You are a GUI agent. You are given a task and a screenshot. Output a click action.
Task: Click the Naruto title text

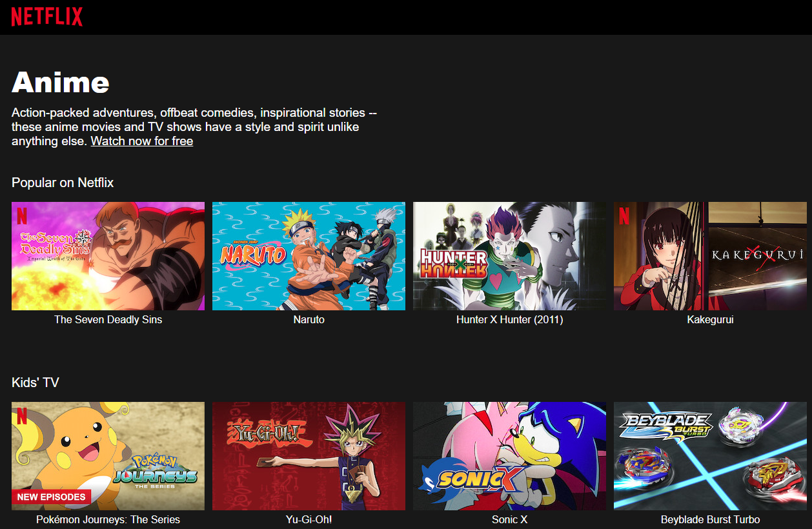[x=309, y=319]
